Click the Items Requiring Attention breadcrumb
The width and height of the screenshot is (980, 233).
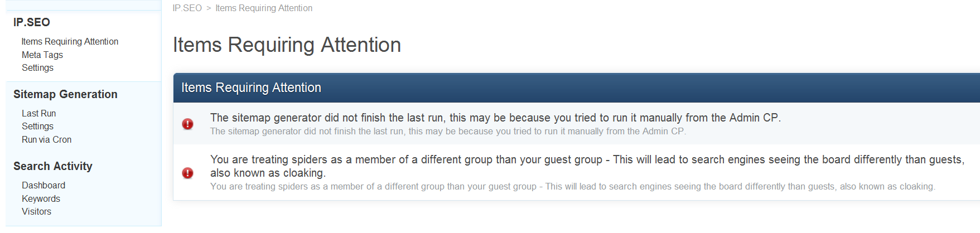pyautogui.click(x=264, y=8)
